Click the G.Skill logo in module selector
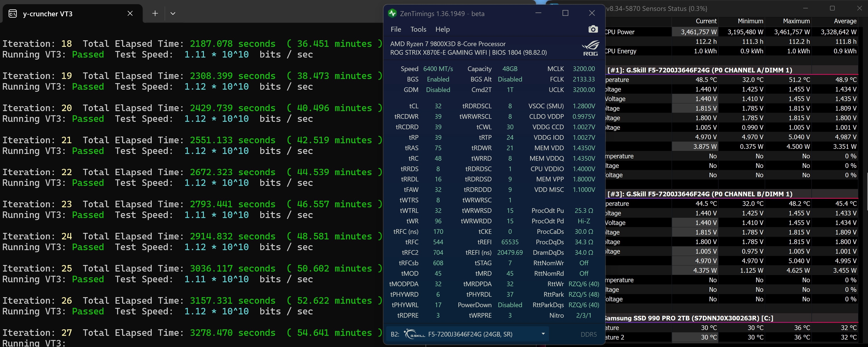This screenshot has width=868, height=347. pos(415,334)
